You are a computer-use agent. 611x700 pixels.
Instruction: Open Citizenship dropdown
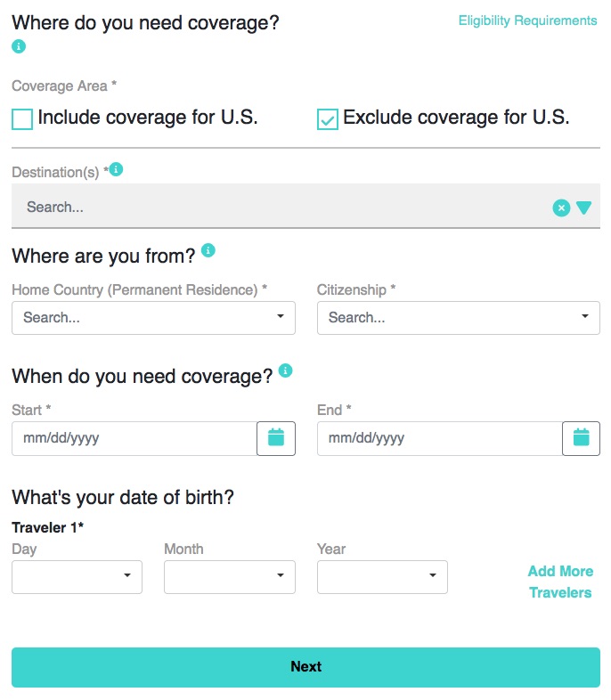click(x=459, y=318)
